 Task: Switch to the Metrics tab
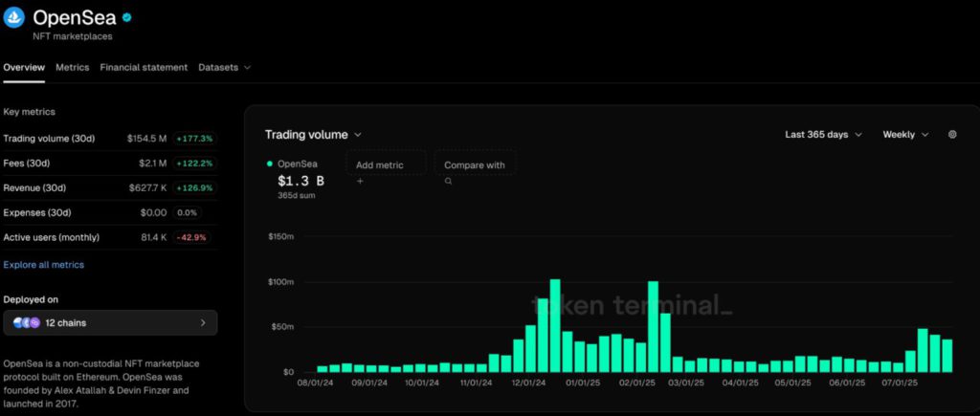click(x=72, y=68)
